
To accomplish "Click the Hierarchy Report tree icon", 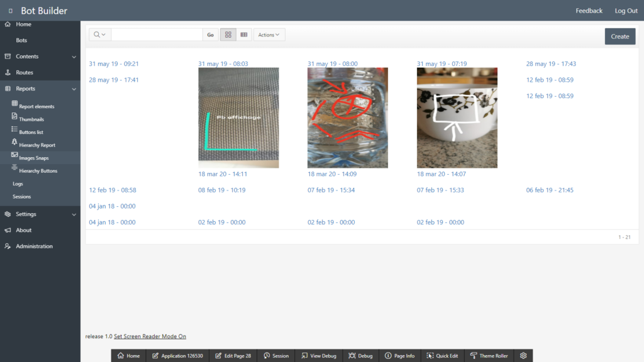I will tap(14, 142).
